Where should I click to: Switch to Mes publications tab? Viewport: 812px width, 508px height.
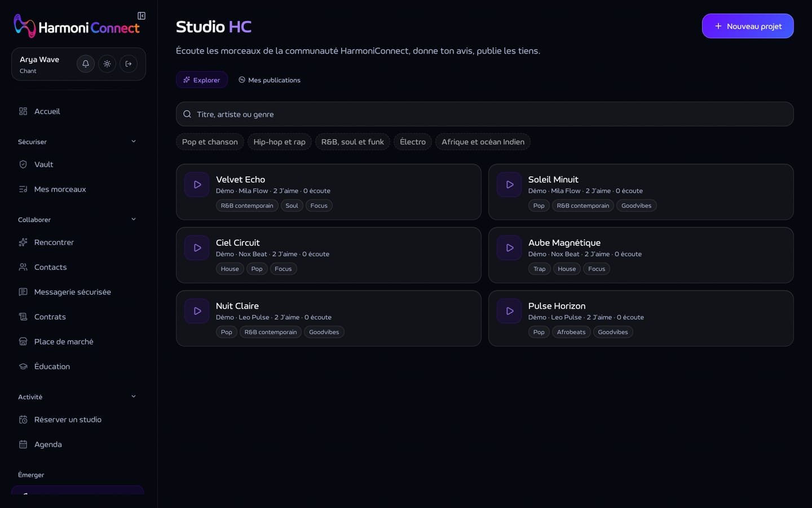coord(269,80)
